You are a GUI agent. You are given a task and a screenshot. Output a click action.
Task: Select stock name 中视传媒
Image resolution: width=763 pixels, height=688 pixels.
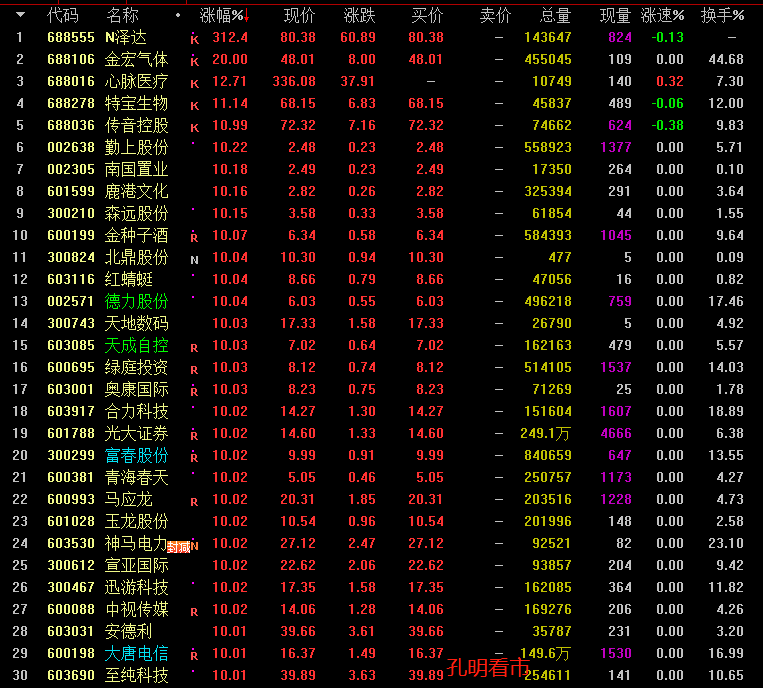(136, 609)
